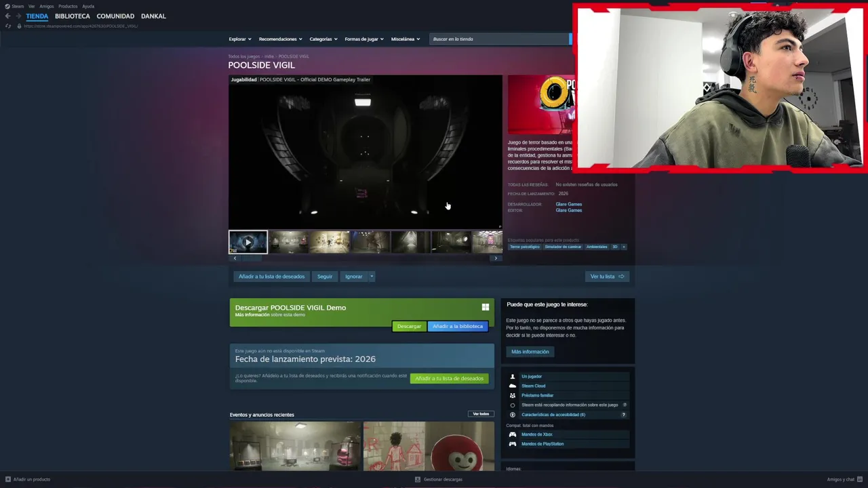Click the Más información button
Image resolution: width=868 pixels, height=488 pixels.
pyautogui.click(x=530, y=352)
